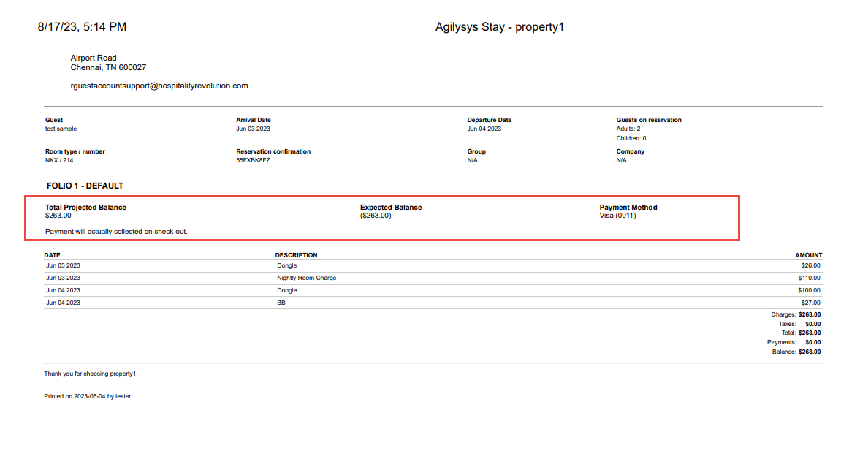The height and width of the screenshot is (451, 868).
Task: Click the 'Printed on 2023-06-04 by tester' footer
Action: click(87, 396)
